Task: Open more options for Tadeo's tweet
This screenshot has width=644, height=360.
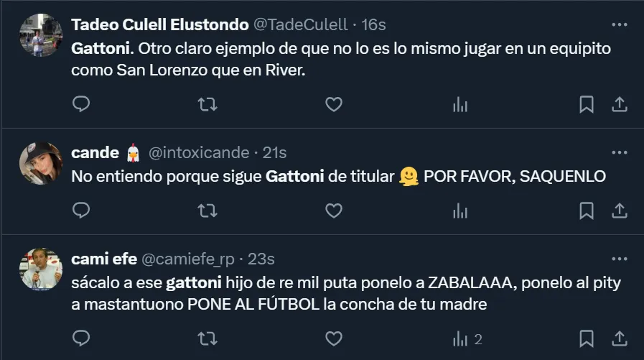Action: 619,24
